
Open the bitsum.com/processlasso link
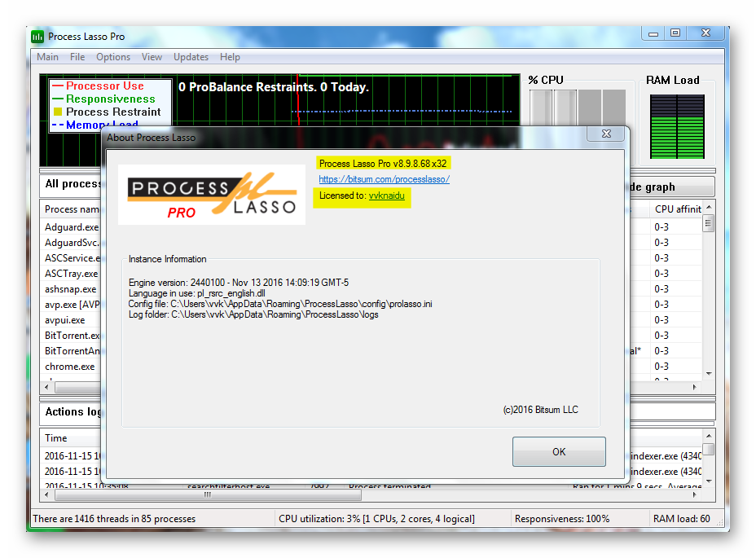(385, 179)
